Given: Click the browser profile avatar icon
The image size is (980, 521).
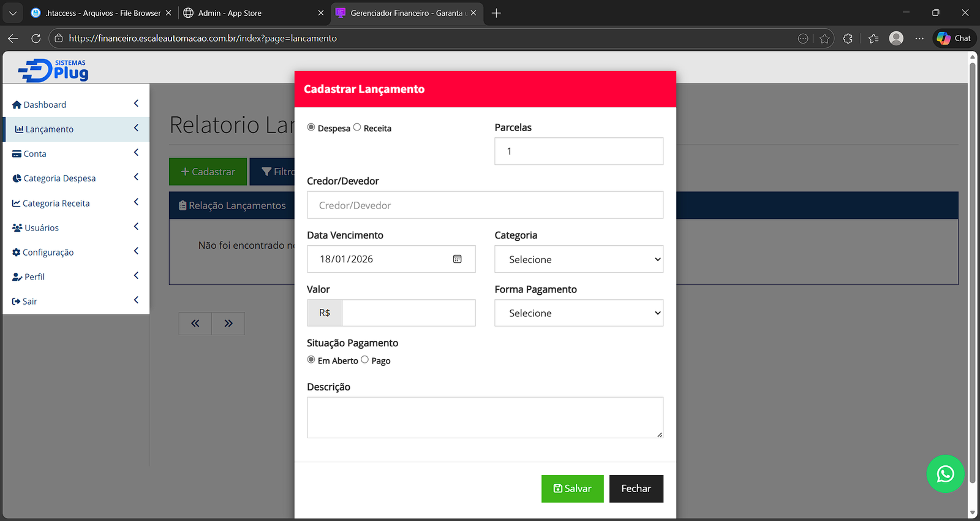Looking at the screenshot, I should [x=896, y=39].
